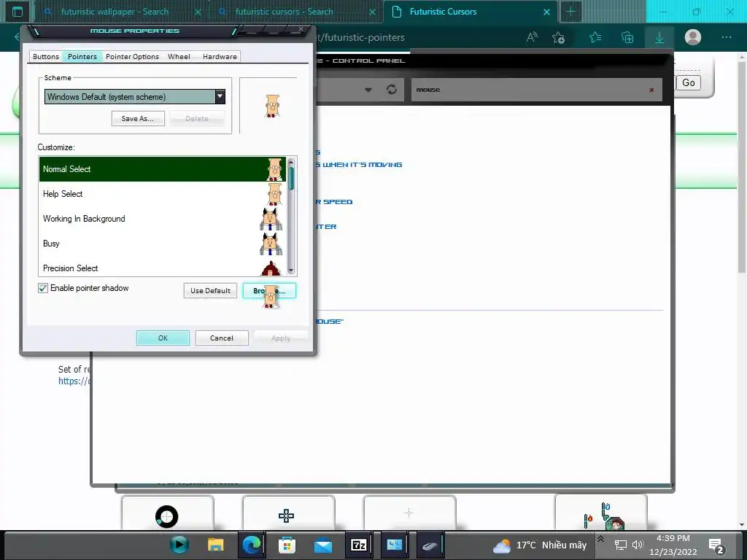Open the browser Downloads icon
This screenshot has width=747, height=560.
pos(659,37)
